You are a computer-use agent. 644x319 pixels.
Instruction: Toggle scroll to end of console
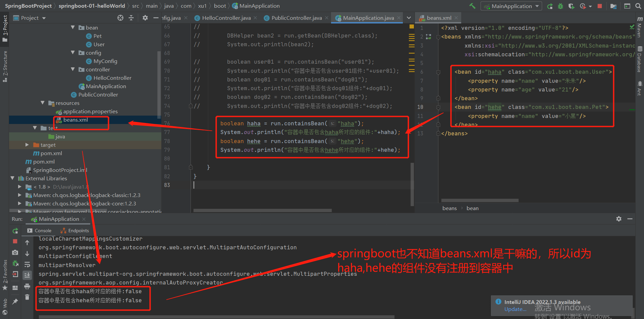tap(27, 275)
